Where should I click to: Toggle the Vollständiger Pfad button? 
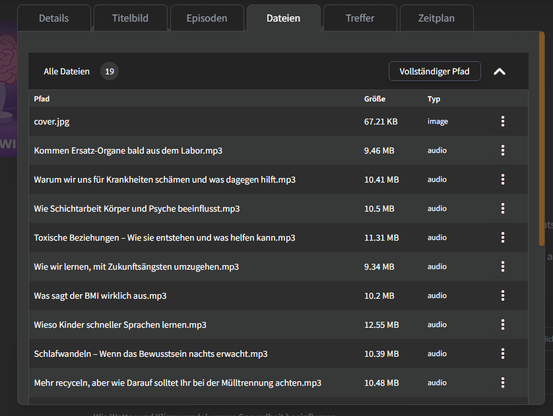[434, 71]
